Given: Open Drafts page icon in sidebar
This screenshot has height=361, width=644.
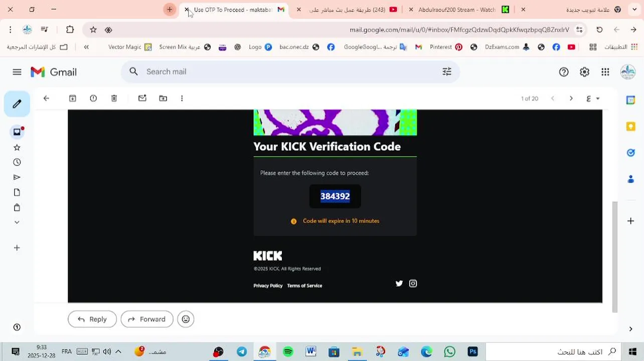Looking at the screenshot, I should point(17,193).
